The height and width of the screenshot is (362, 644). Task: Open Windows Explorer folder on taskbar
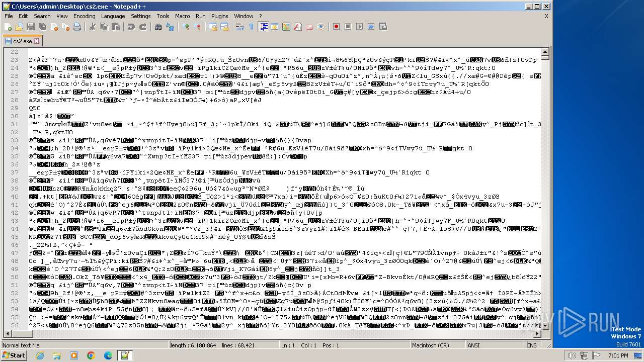pyautogui.click(x=57, y=355)
